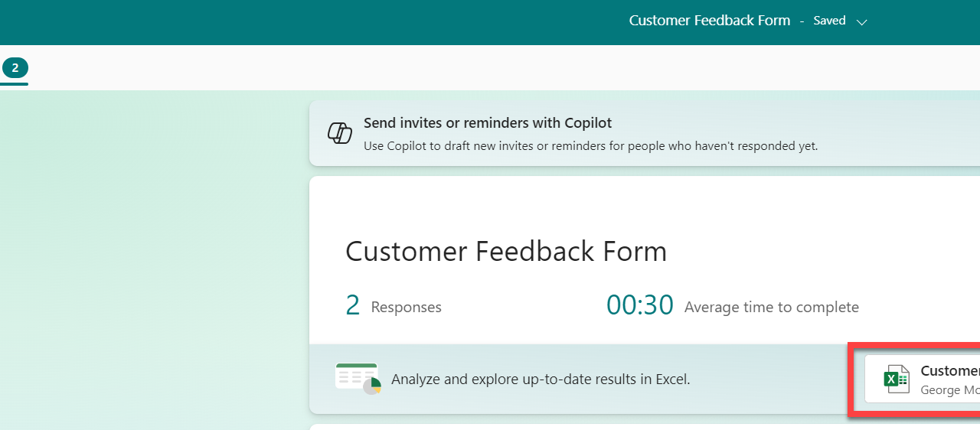Expand the chevron next to Saved
Viewport: 980px width, 430px height.
click(x=861, y=22)
